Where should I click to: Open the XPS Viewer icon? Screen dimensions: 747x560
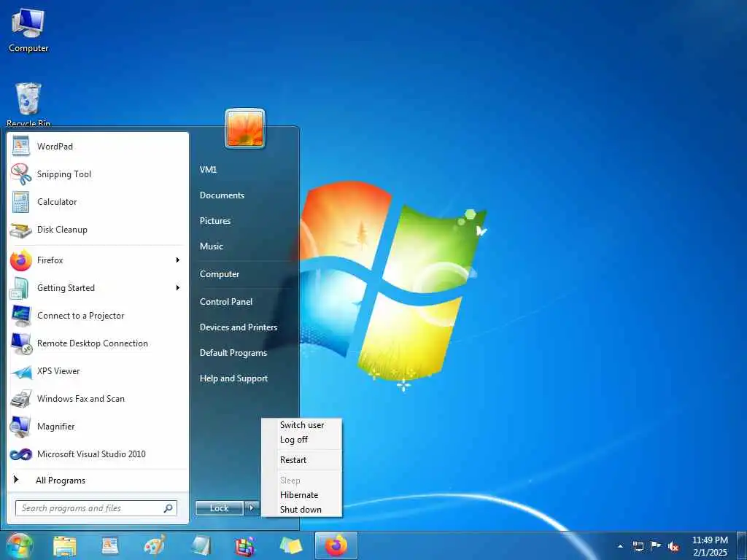(20, 371)
